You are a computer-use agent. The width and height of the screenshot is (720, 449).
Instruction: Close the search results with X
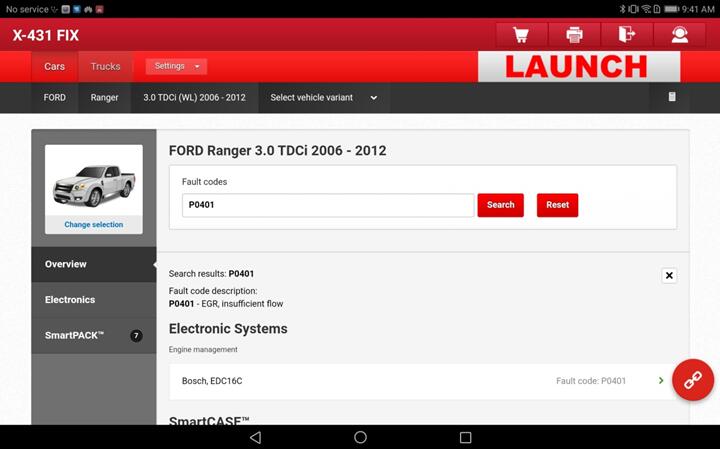pos(669,276)
